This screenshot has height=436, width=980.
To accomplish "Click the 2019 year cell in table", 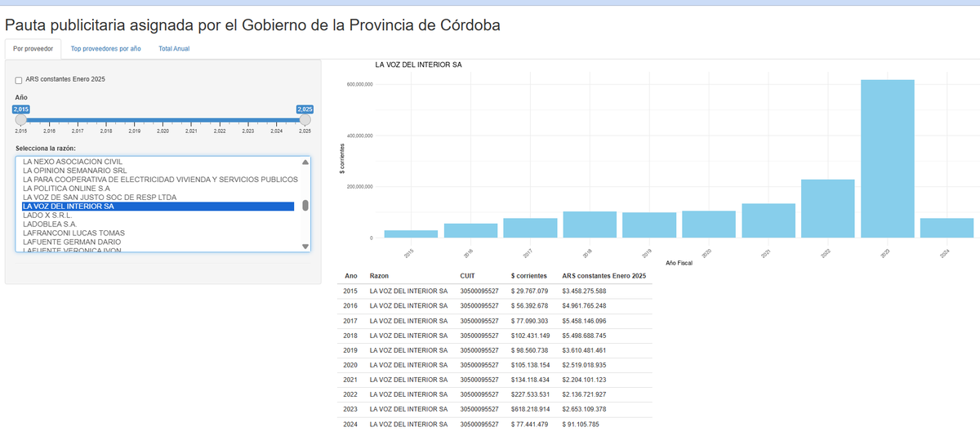I will tap(350, 350).
